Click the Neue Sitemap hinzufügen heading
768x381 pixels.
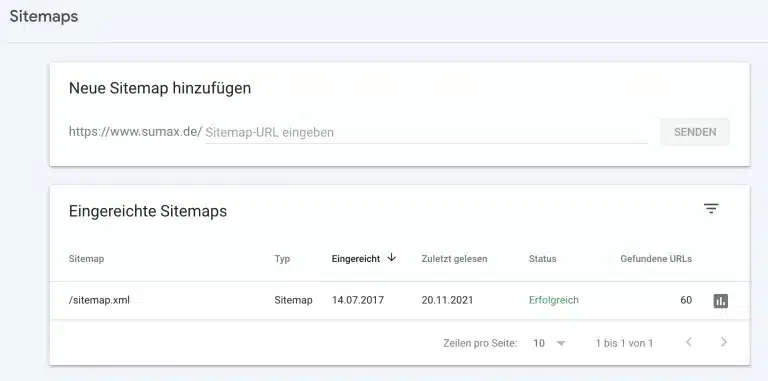pos(160,88)
